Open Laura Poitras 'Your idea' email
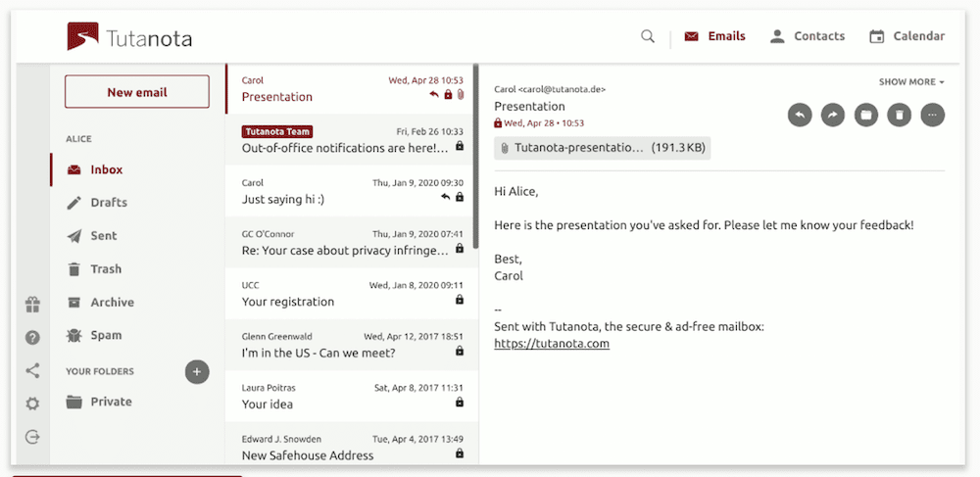Image resolution: width=980 pixels, height=477 pixels. click(x=350, y=396)
